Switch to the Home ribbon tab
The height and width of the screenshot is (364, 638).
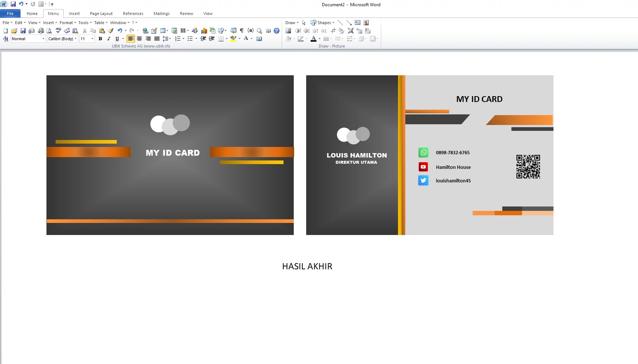coord(32,14)
